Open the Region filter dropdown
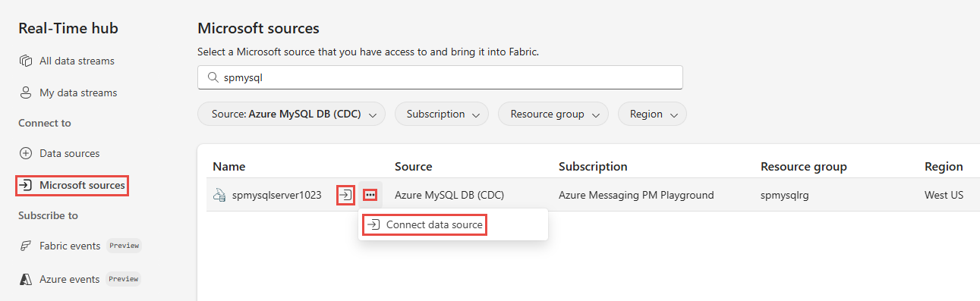 [x=652, y=114]
